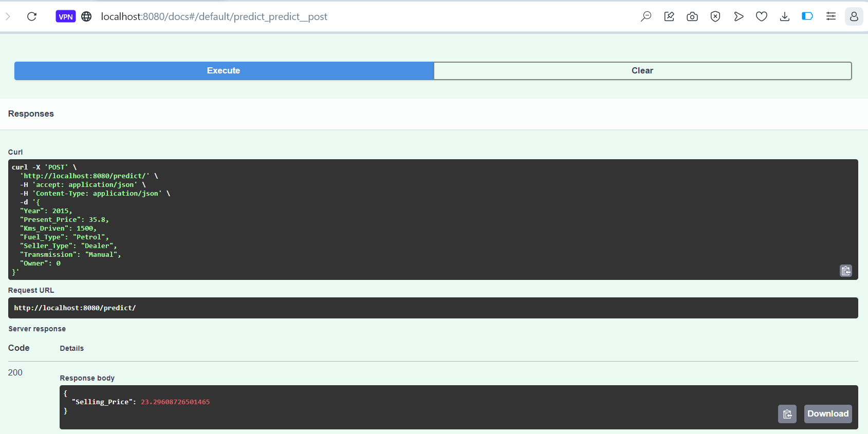Toggle the blue battery saver icon

(807, 16)
